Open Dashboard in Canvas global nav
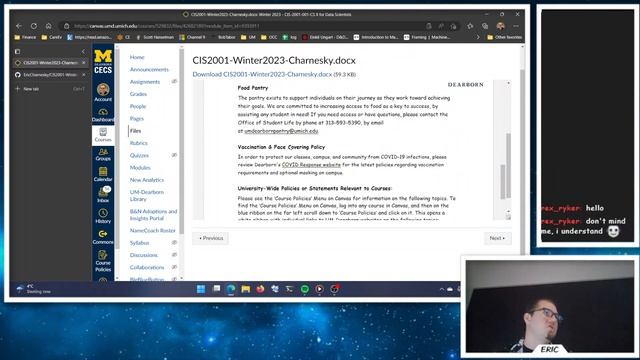Viewport: 640px width, 360px height. pos(103,115)
